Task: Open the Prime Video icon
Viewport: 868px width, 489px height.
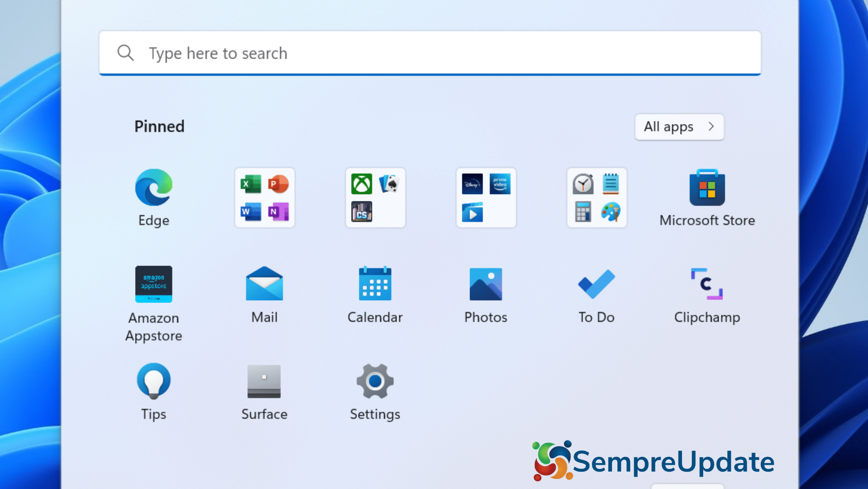Action: tap(500, 184)
